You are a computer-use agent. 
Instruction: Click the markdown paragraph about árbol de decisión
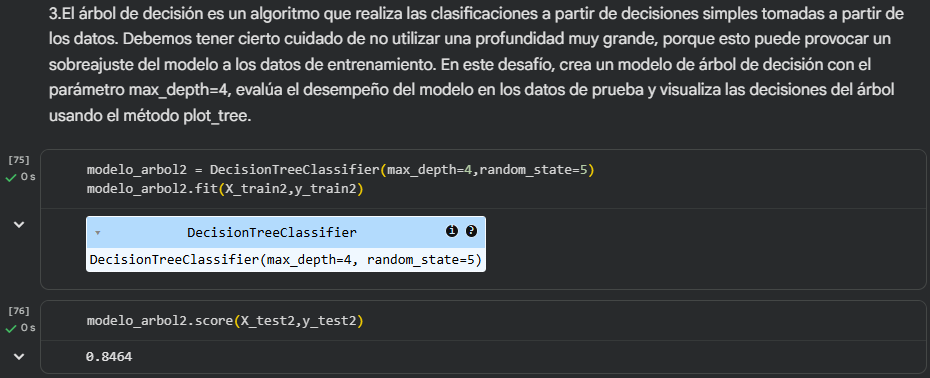point(477,64)
